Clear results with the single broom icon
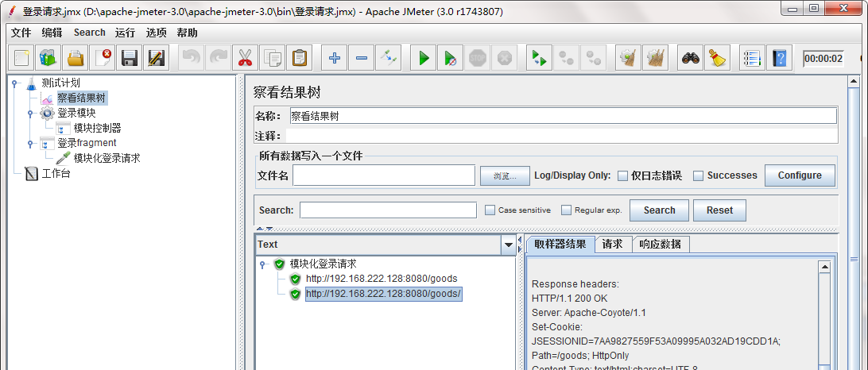868x370 pixels. tap(628, 57)
